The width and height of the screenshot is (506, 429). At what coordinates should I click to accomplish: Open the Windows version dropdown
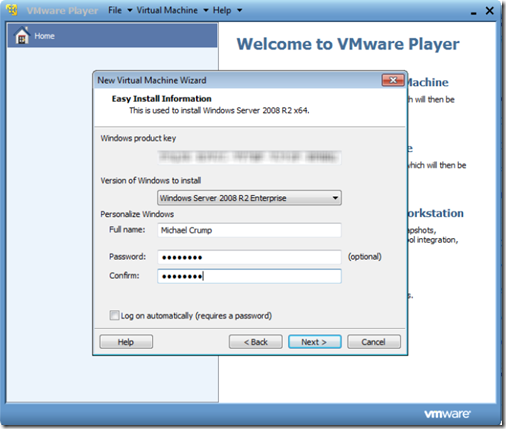[x=249, y=198]
